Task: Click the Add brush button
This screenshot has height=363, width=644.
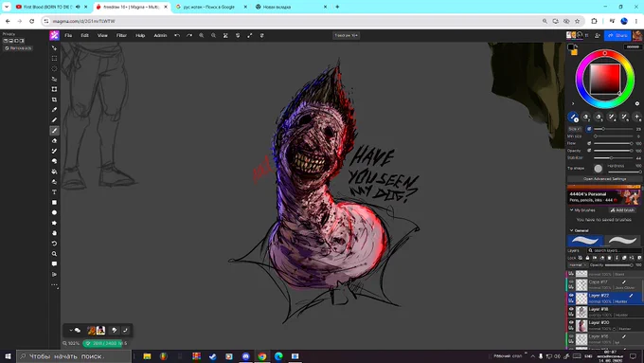Action: 622,210
